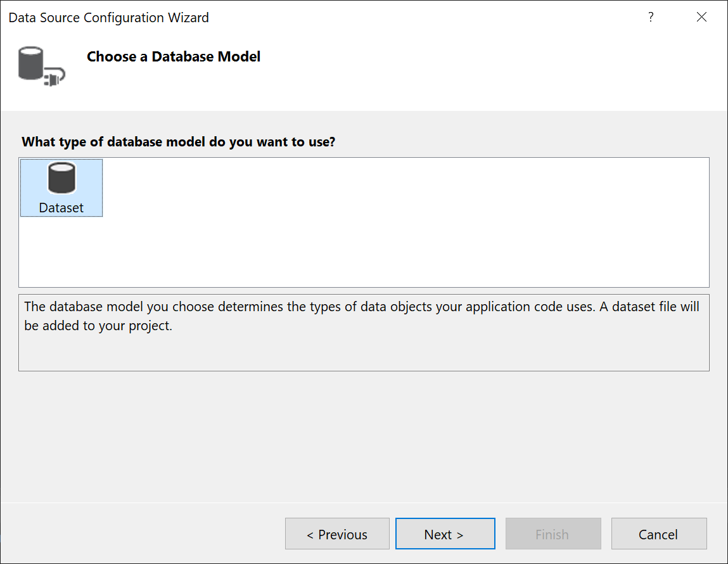Viewport: 728px width, 564px height.
Task: Click the 'Choose a Database Model' heading
Action: point(173,56)
